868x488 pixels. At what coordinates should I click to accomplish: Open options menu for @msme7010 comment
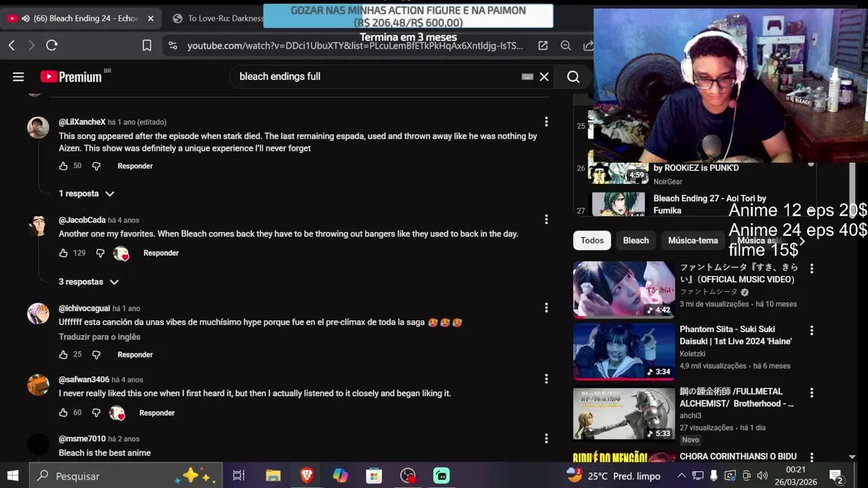click(x=546, y=439)
